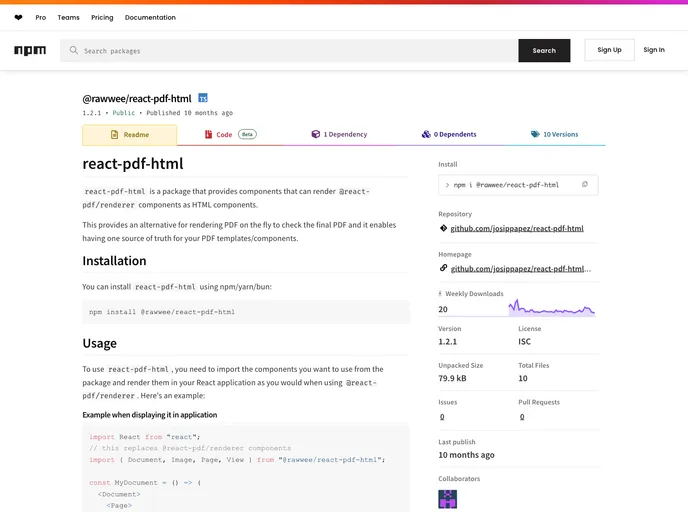Click the black Search button
This screenshot has height=512, width=688.
pyautogui.click(x=544, y=50)
